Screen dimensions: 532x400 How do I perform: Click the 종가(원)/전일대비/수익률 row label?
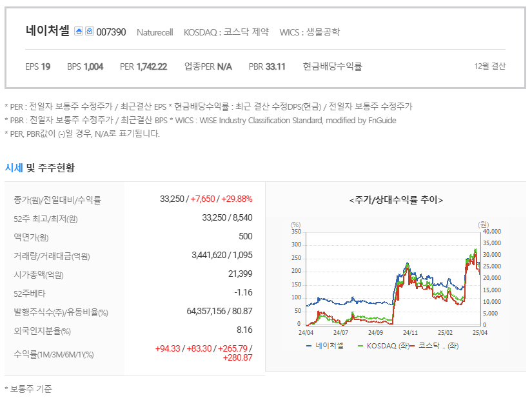(x=57, y=199)
